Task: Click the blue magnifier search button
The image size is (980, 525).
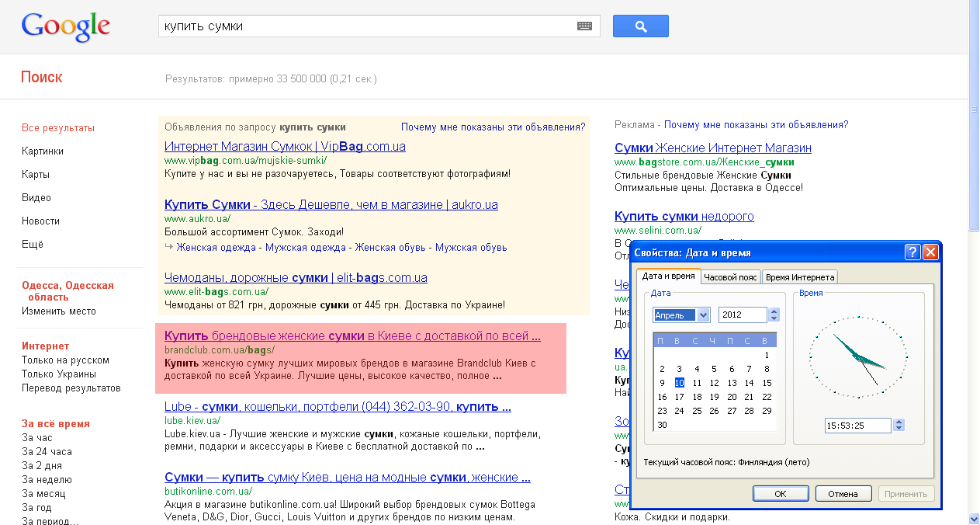Action: 641,26
